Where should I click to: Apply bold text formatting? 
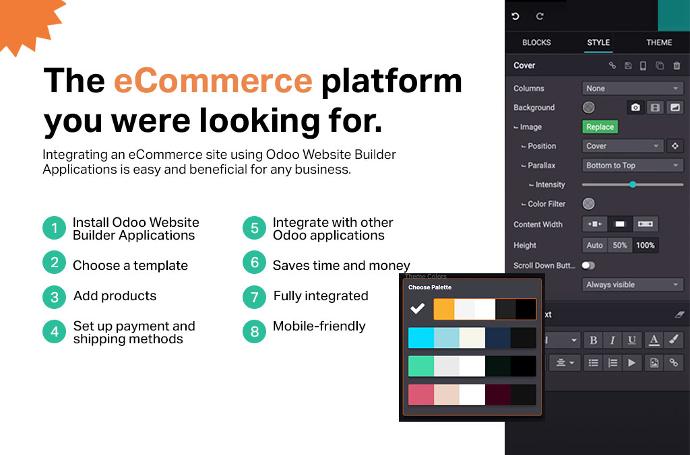tap(593, 340)
